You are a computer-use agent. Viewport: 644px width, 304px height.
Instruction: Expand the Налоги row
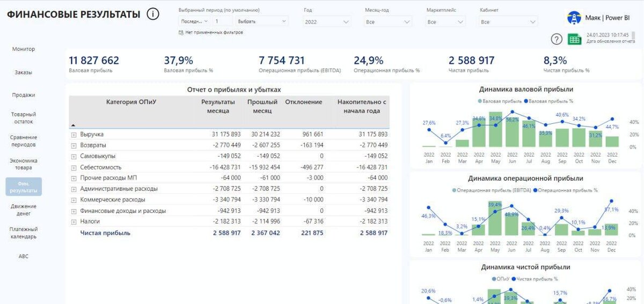pyautogui.click(x=74, y=221)
